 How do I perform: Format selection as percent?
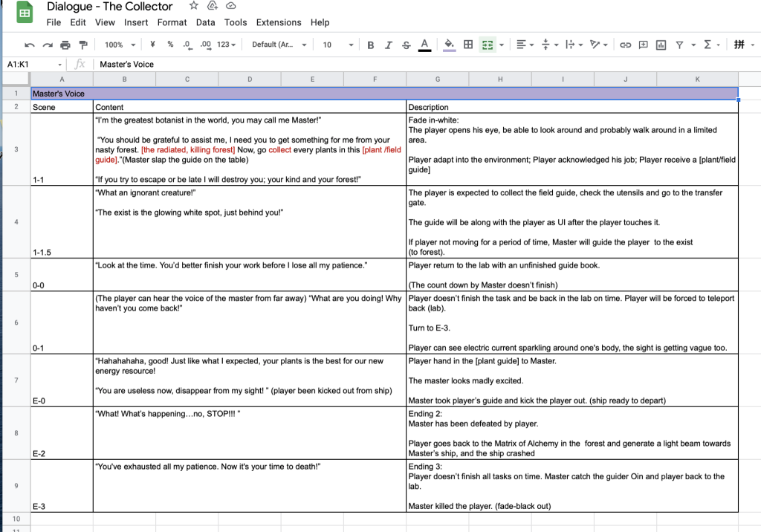coord(170,45)
